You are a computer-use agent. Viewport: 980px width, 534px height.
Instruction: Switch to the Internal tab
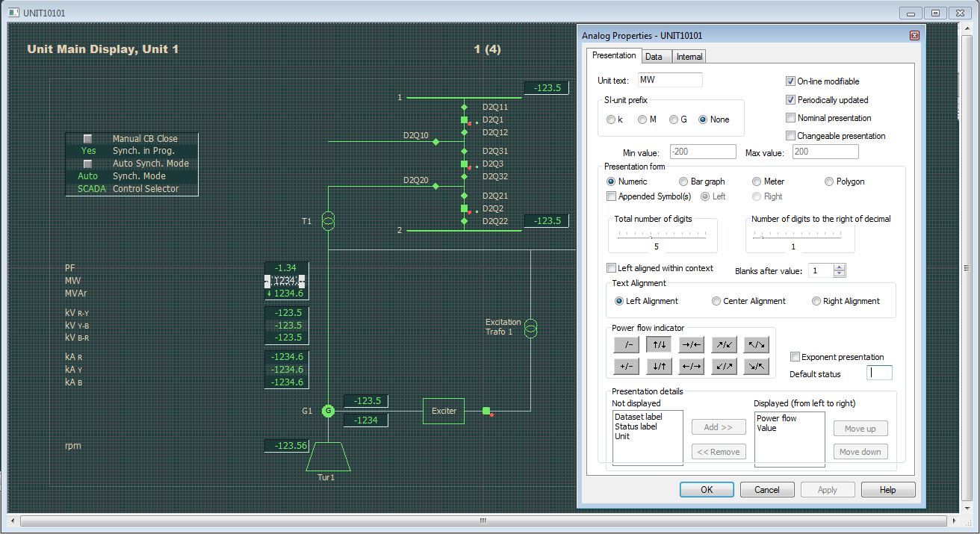pos(689,57)
